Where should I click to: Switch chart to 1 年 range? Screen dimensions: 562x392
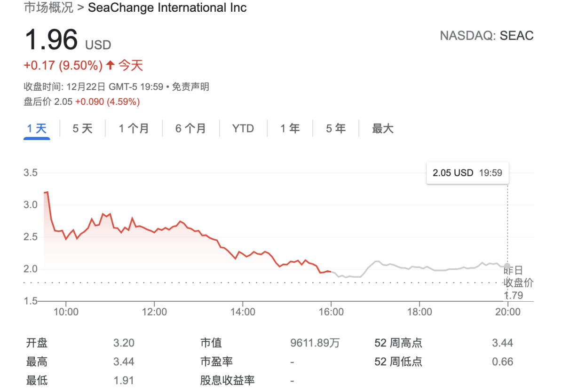pos(290,128)
